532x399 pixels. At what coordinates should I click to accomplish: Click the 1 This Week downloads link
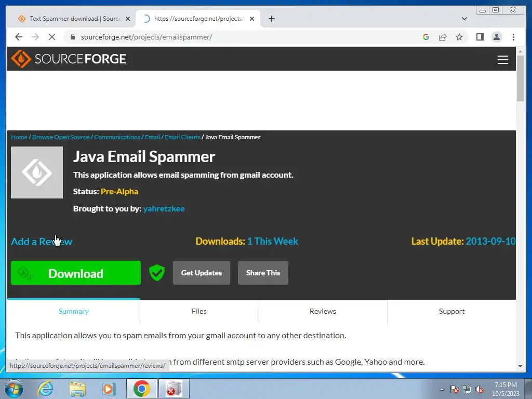[x=273, y=241]
